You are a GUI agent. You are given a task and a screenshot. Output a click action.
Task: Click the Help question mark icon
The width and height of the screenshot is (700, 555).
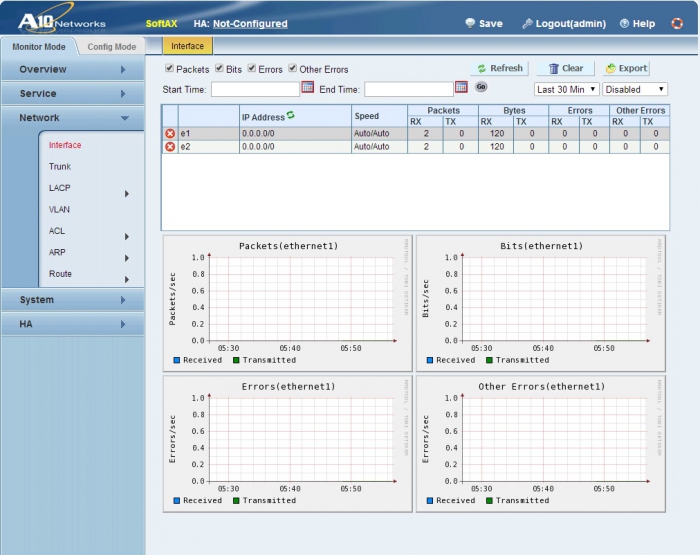[x=625, y=23]
